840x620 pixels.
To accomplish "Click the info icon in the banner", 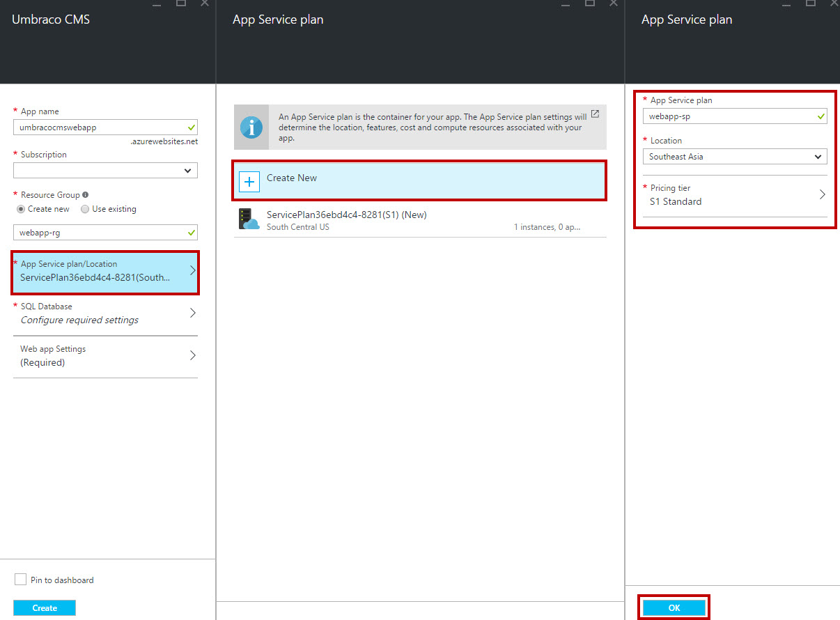I will (251, 127).
